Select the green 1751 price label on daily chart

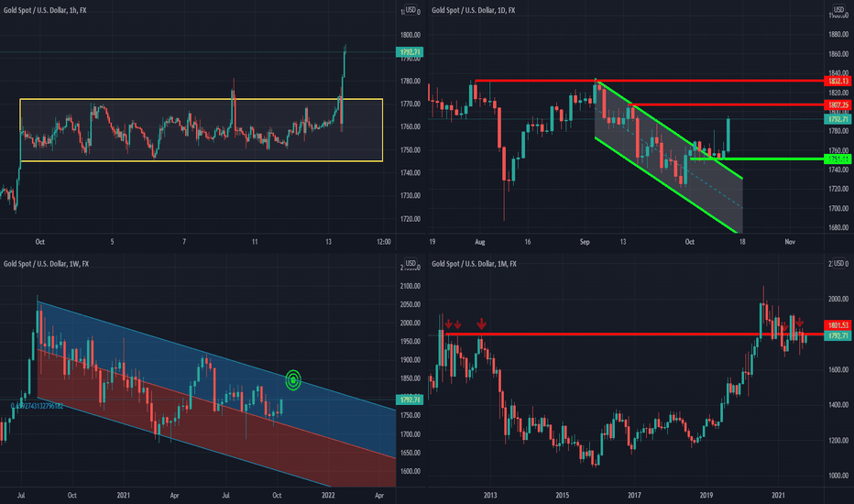[838, 159]
